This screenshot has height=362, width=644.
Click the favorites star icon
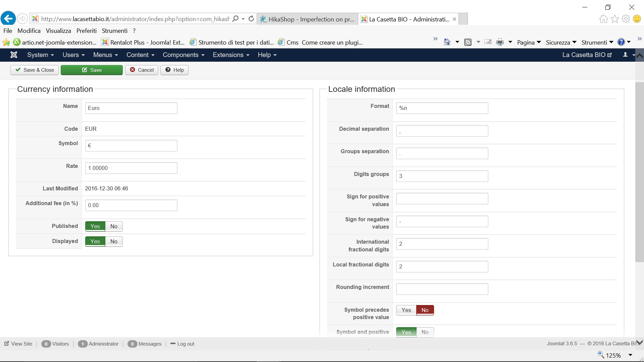click(x=614, y=19)
